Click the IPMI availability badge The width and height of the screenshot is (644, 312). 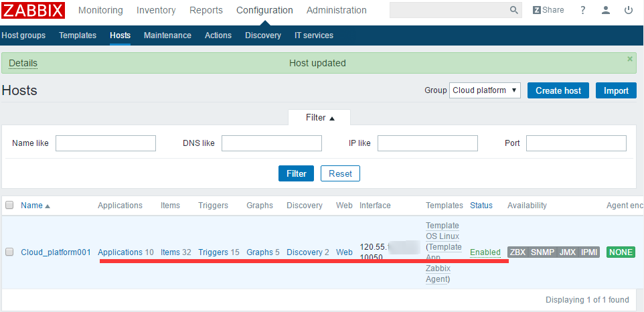[589, 252]
